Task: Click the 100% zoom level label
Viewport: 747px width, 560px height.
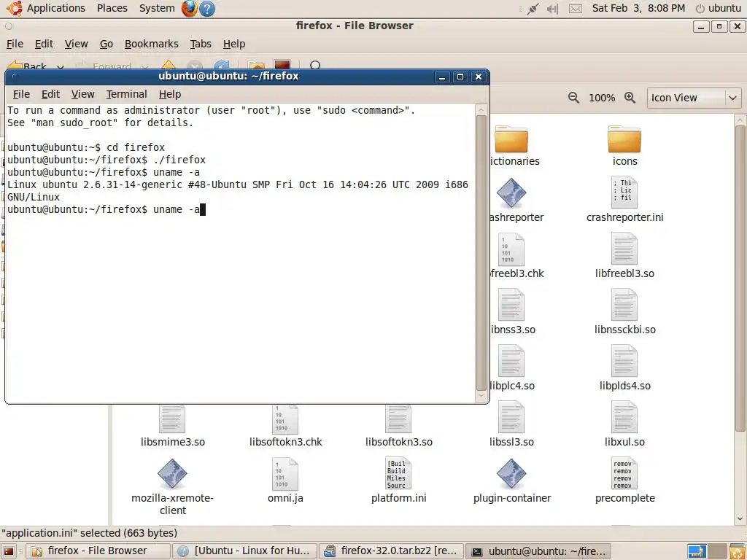Action: click(x=602, y=98)
